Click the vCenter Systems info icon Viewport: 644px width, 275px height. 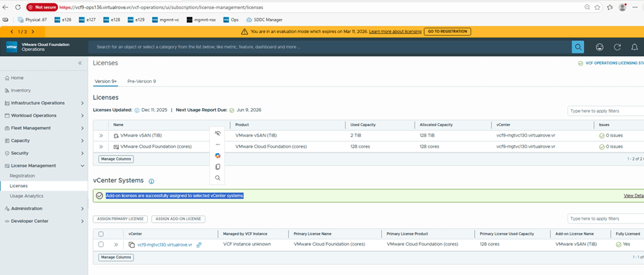pyautogui.click(x=151, y=181)
